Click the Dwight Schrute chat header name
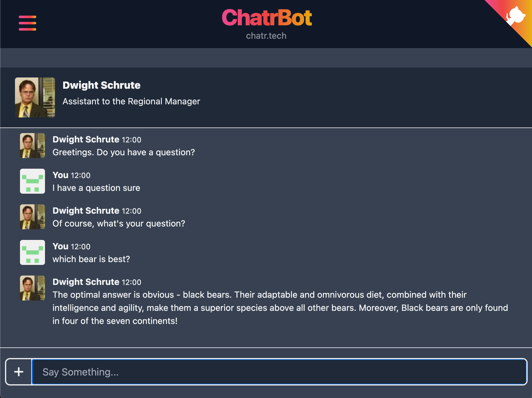The width and height of the screenshot is (532, 398). [x=102, y=85]
